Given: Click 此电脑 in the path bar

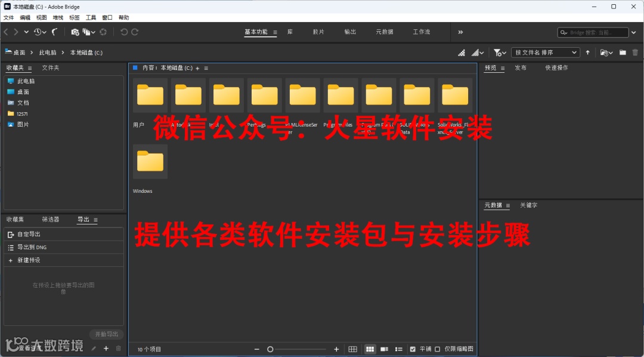Looking at the screenshot, I should coord(48,53).
